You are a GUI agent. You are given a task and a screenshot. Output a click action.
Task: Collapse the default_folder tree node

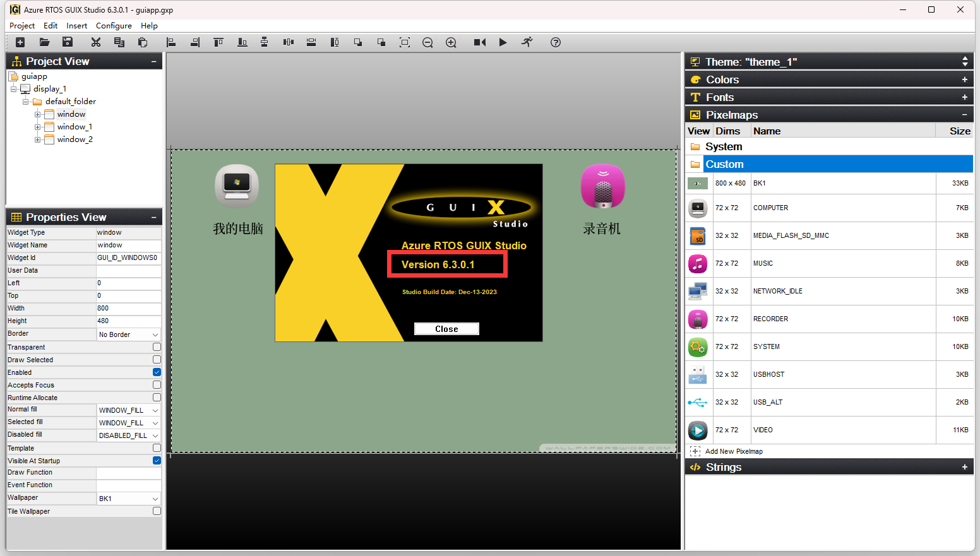26,102
